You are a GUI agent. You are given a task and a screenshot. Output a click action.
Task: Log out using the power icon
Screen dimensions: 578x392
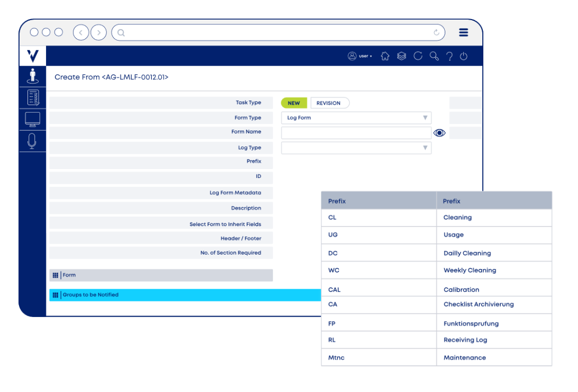(463, 55)
